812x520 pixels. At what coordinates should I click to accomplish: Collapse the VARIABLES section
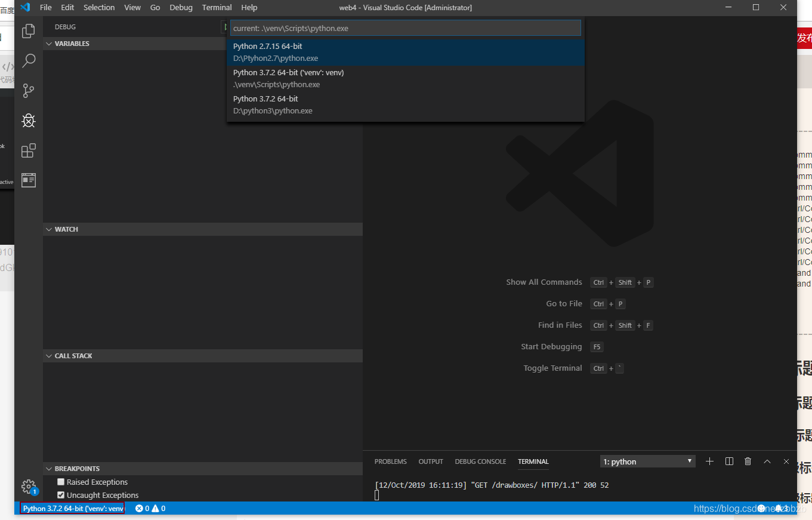point(203,44)
